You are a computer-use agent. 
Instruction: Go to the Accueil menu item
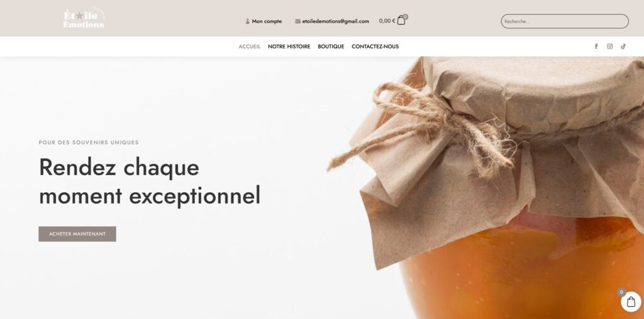(250, 46)
